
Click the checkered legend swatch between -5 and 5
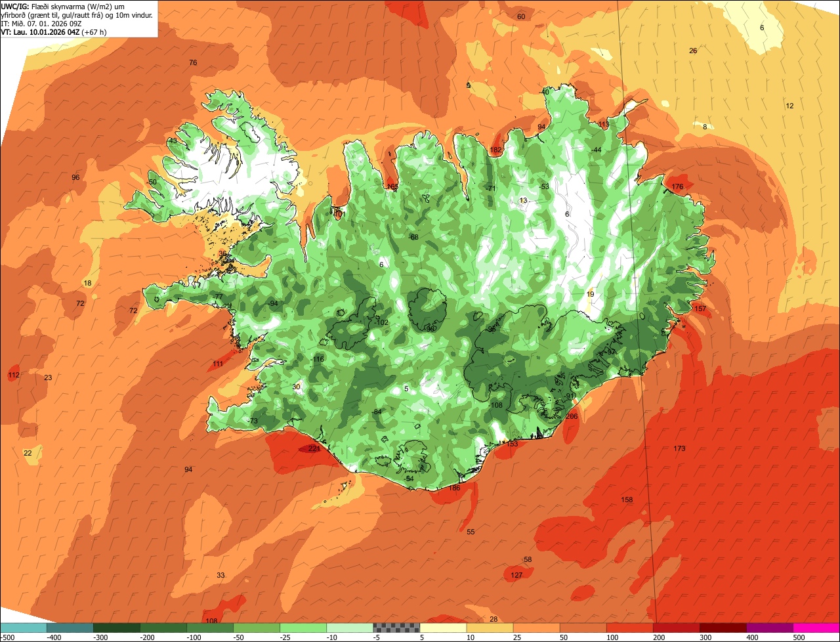(x=396, y=628)
